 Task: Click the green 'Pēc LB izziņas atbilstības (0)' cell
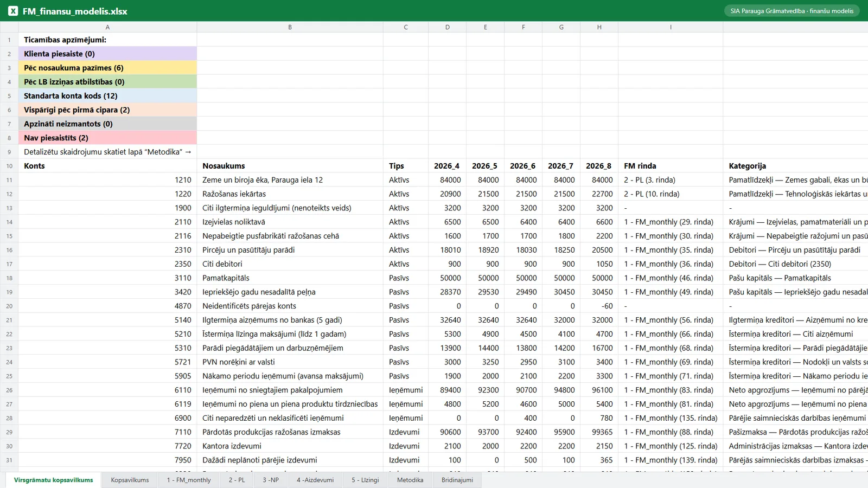click(107, 82)
